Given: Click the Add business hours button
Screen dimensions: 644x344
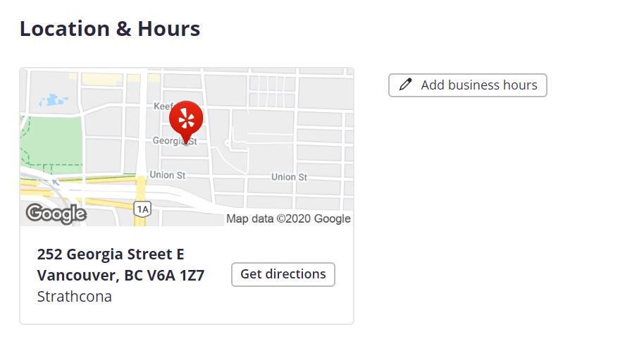Looking at the screenshot, I should click(x=468, y=85).
